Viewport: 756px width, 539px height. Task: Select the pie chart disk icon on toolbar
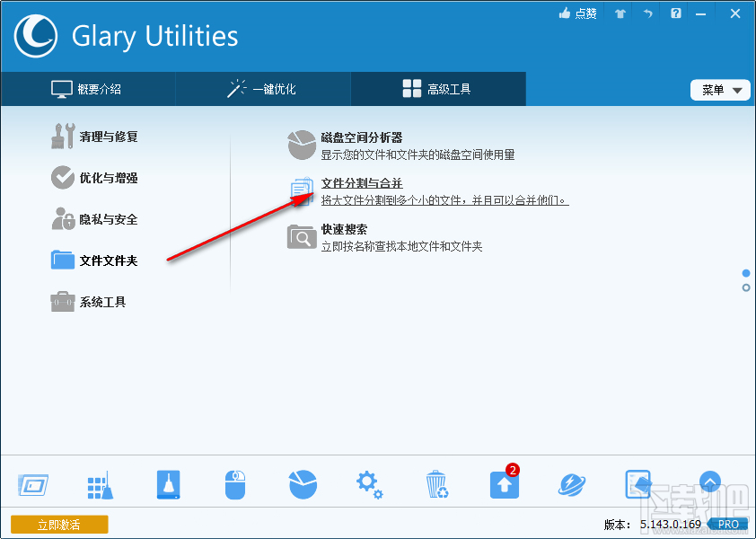point(303,482)
